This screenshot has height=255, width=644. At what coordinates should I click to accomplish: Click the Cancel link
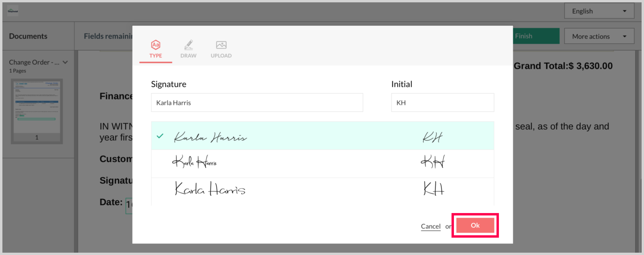pos(431,226)
